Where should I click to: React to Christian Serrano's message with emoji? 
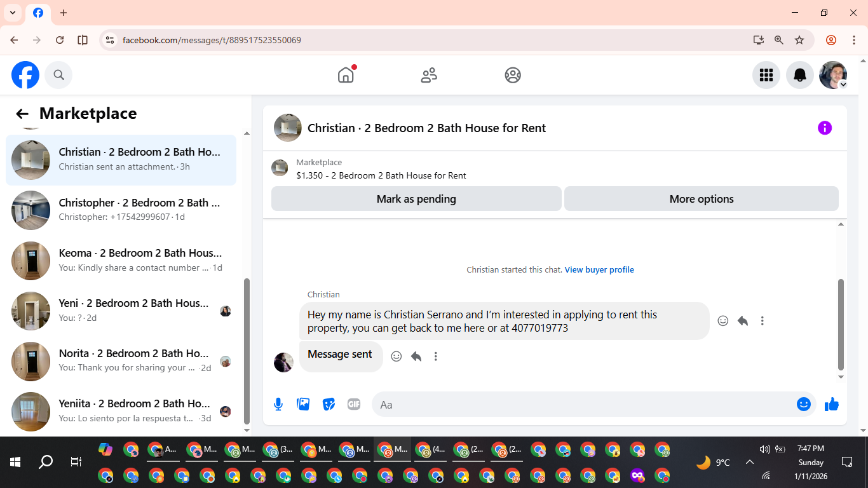(722, 321)
